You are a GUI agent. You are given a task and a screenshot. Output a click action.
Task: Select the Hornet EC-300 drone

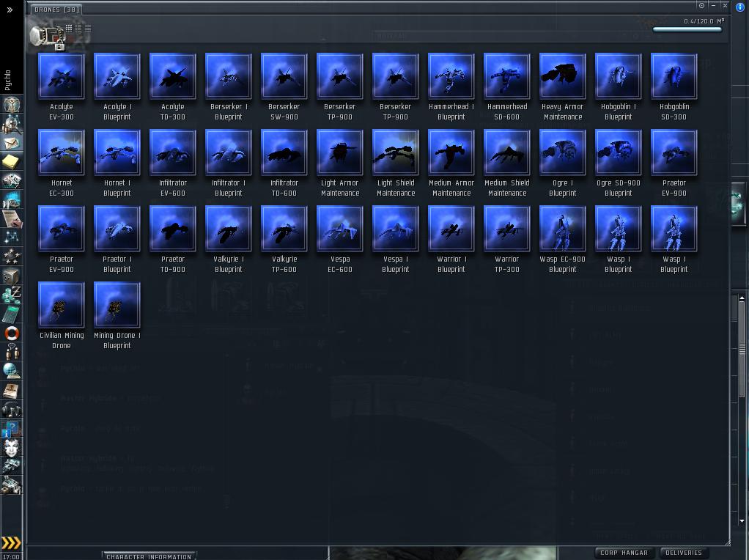tap(61, 163)
